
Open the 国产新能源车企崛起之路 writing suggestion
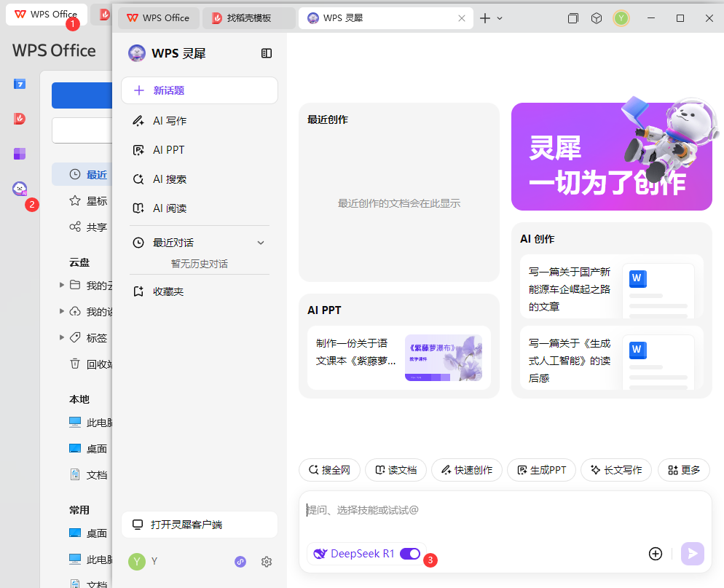[x=612, y=287]
